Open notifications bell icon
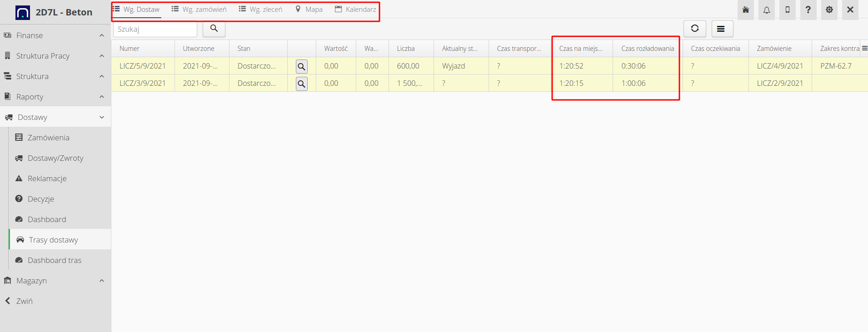The width and height of the screenshot is (868, 332). [x=767, y=10]
